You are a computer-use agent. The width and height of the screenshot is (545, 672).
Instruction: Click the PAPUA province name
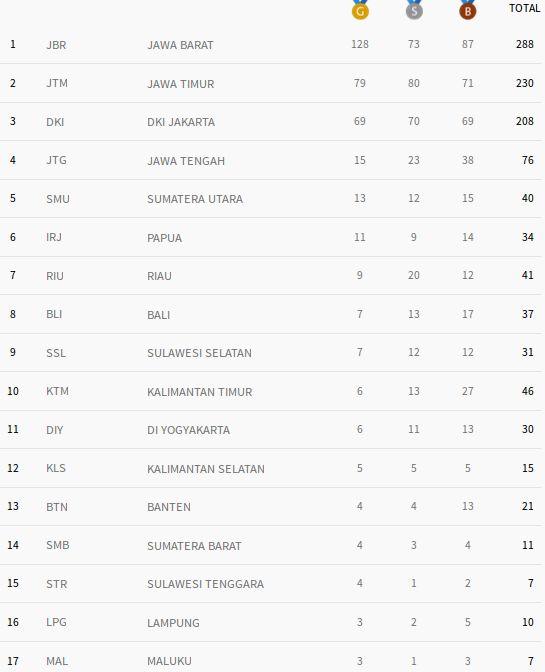pos(165,238)
